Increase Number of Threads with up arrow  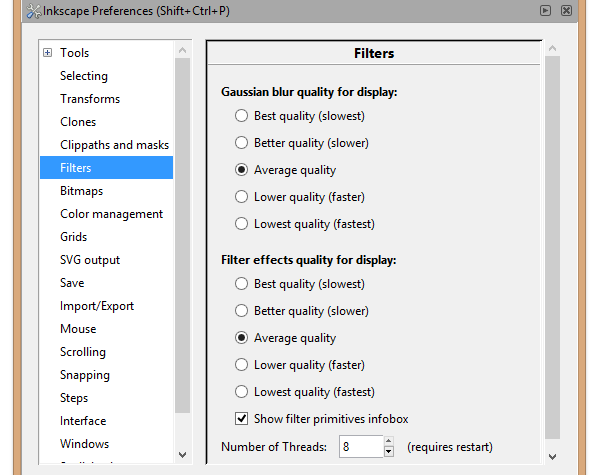[x=388, y=441]
